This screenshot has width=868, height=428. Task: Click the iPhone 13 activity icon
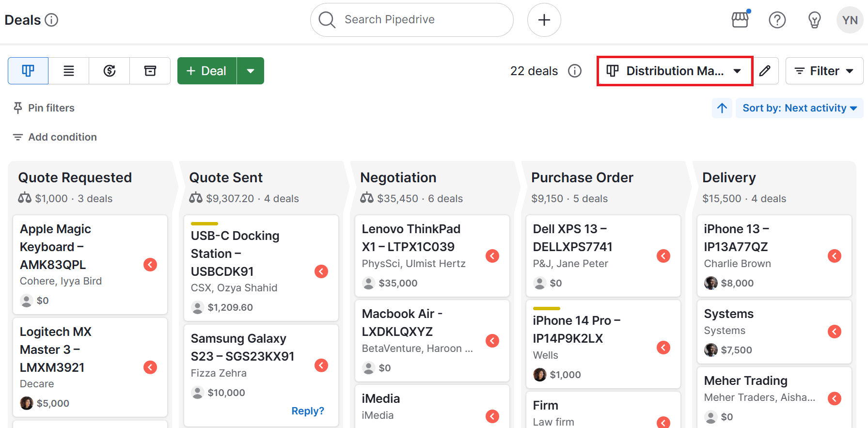[835, 256]
